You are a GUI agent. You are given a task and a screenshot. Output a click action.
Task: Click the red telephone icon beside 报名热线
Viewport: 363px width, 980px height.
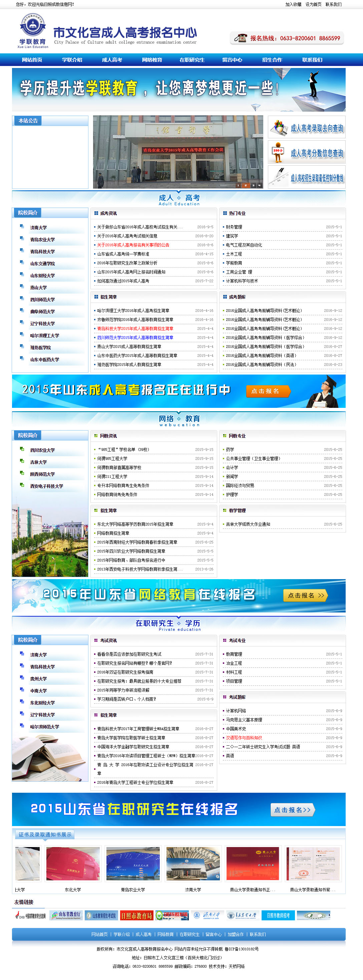click(240, 38)
